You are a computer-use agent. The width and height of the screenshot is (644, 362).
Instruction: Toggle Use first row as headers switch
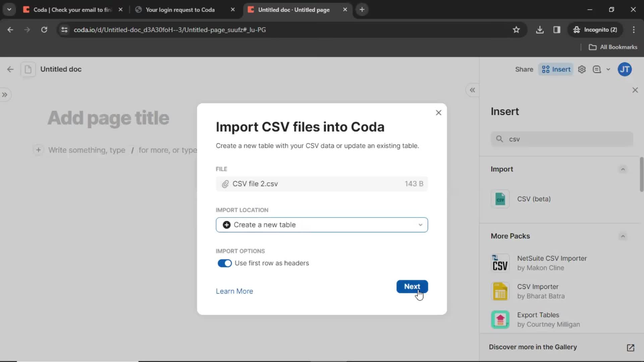224,262
